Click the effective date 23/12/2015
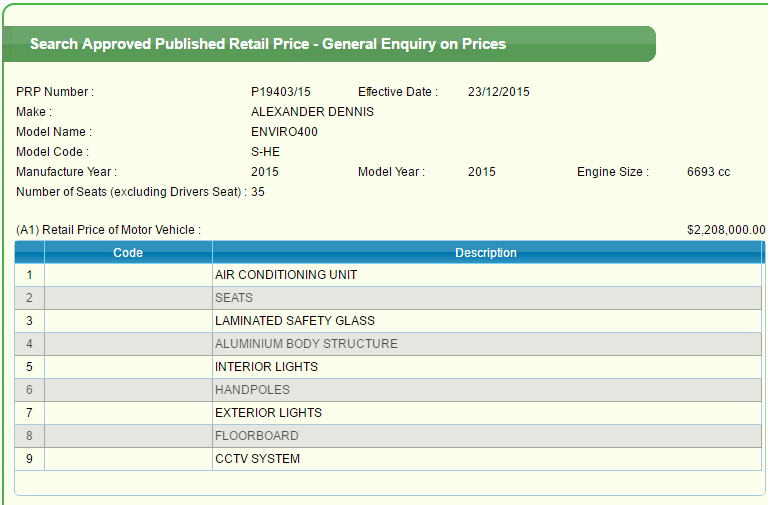Screen dimensions: 772x505 tap(498, 92)
